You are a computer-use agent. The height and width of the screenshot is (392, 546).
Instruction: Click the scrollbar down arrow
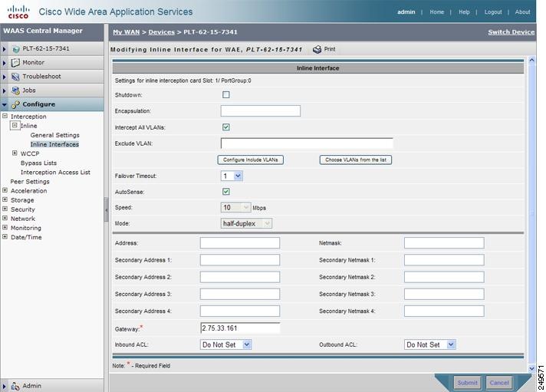[x=531, y=368]
